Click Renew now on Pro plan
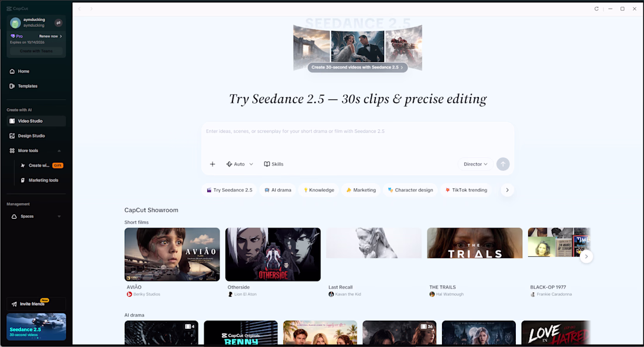The image size is (644, 347). coord(50,36)
